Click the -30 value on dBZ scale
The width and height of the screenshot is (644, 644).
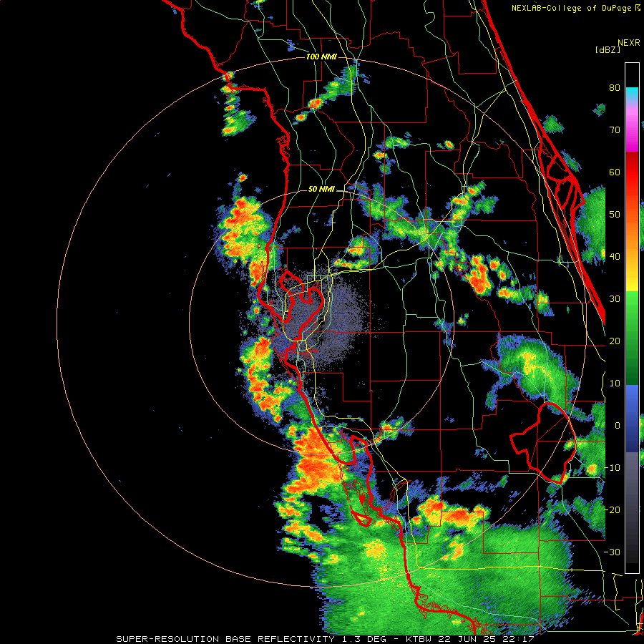[611, 552]
